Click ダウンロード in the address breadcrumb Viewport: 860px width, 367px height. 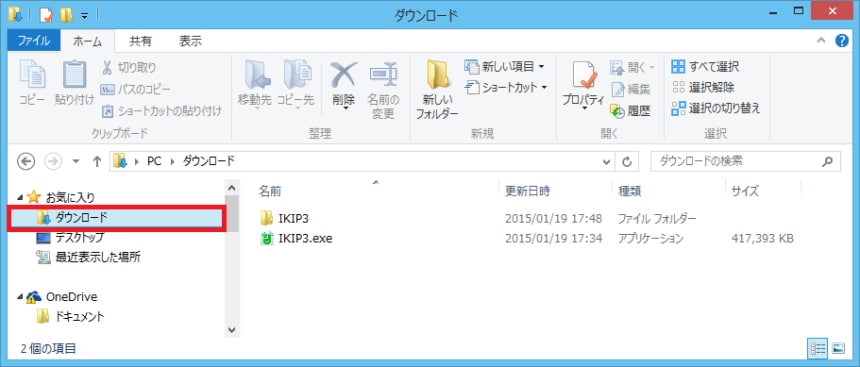pos(208,161)
